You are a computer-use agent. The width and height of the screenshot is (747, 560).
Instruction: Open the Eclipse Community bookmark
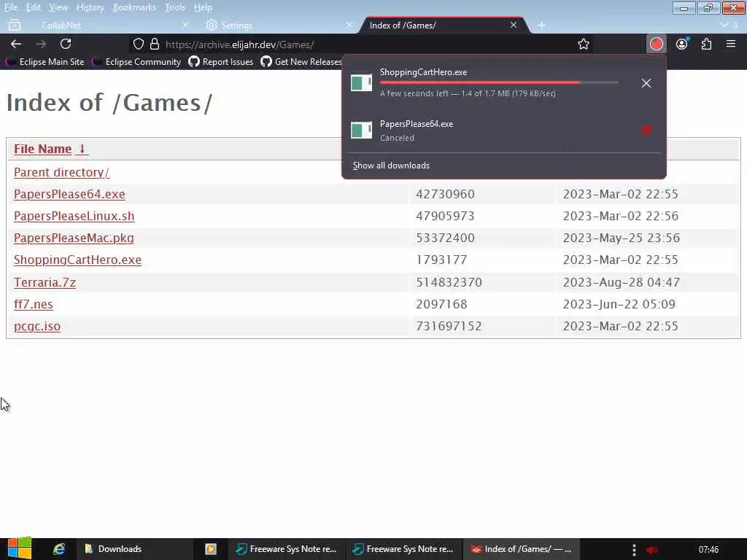[x=136, y=62]
